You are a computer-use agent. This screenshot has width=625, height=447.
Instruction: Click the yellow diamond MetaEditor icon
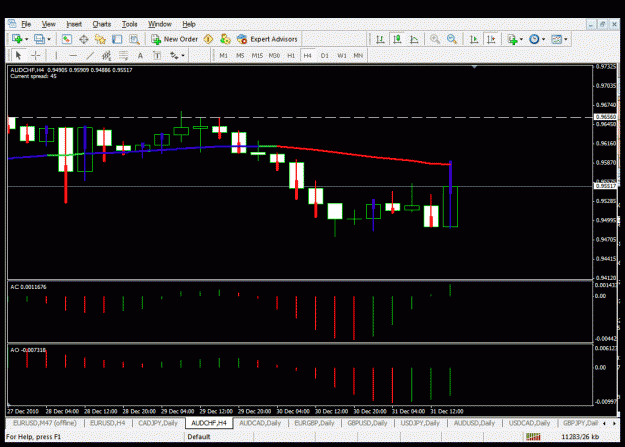208,39
